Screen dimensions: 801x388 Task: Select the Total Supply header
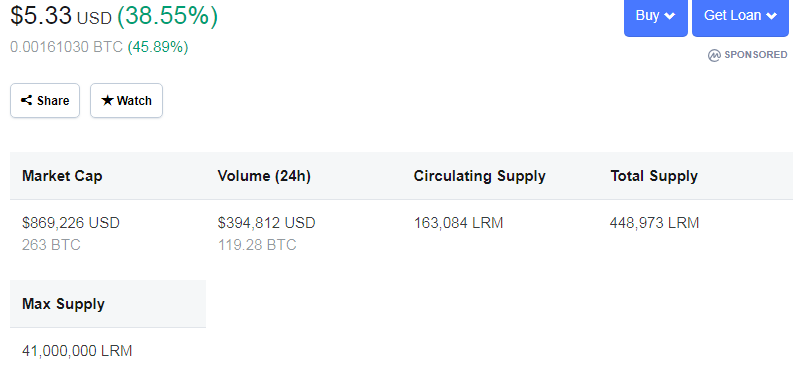click(x=654, y=176)
